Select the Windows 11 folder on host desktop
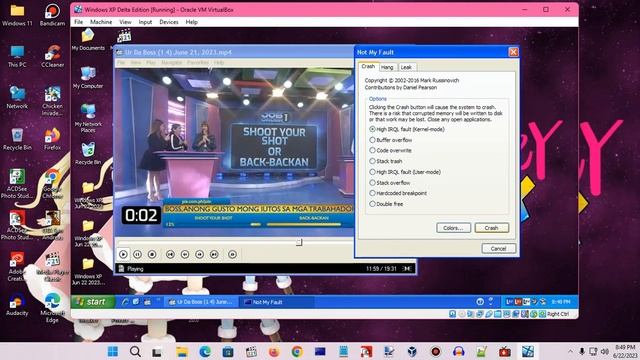This screenshot has height=360, width=640. [17, 15]
